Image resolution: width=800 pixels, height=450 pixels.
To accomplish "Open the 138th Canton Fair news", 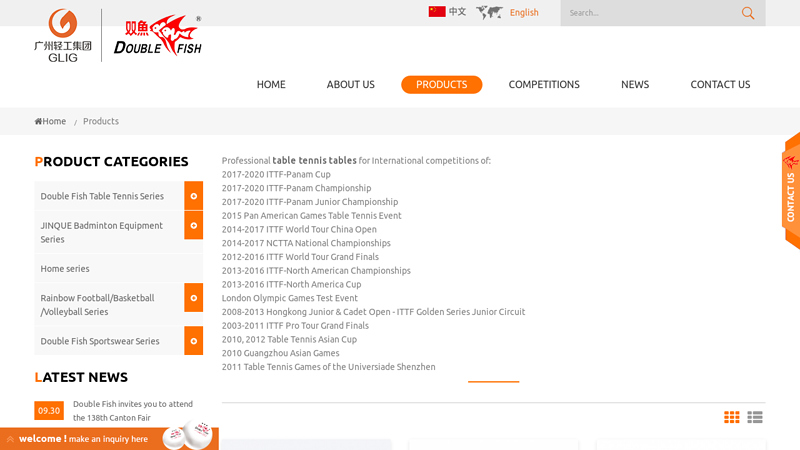I will 133,411.
